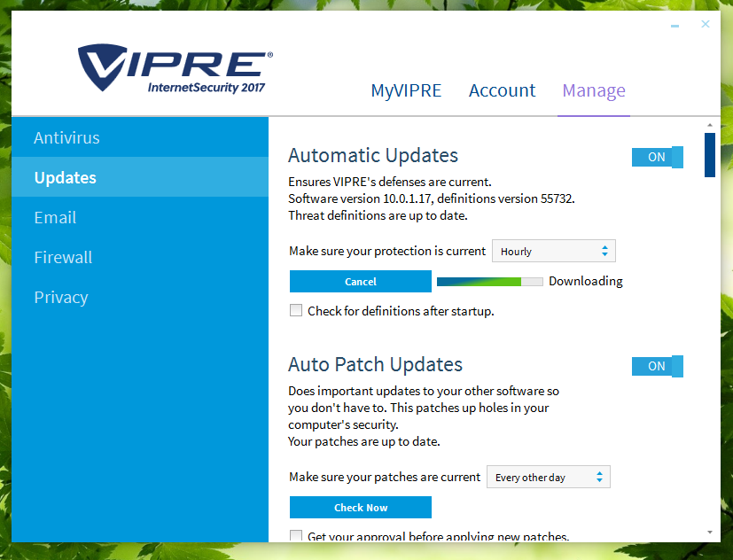This screenshot has height=560, width=733.
Task: Click the Downloading progress bar
Action: click(x=489, y=282)
